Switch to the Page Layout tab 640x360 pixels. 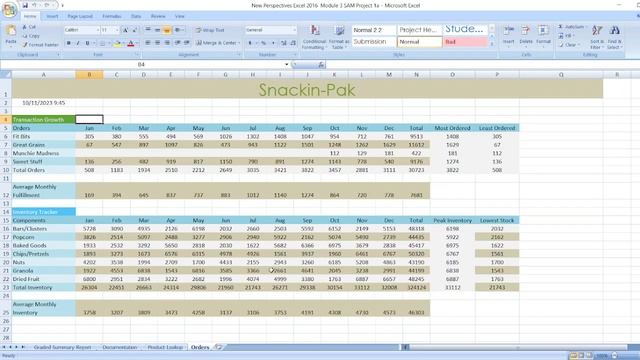[80, 16]
